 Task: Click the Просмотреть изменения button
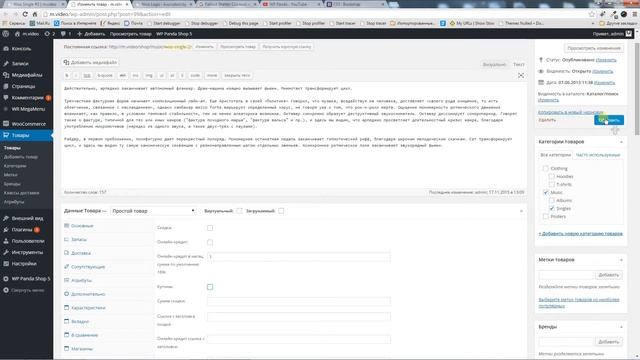pyautogui.click(x=594, y=48)
